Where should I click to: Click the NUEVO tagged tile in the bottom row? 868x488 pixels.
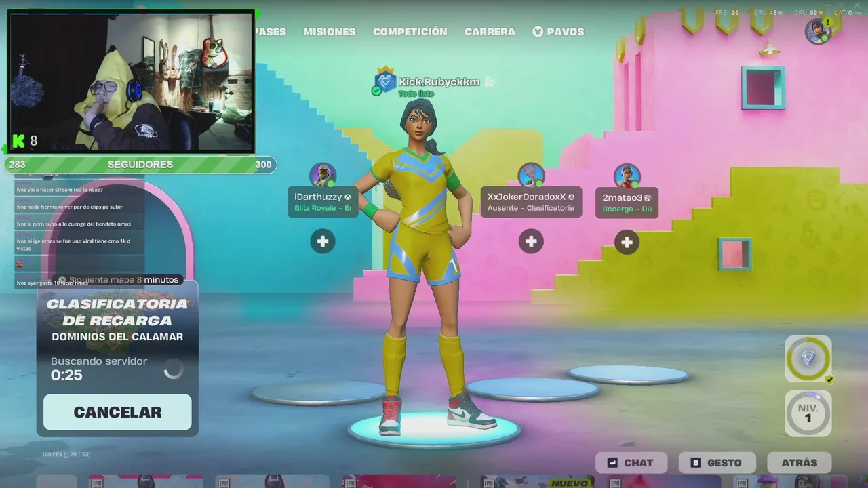[536, 482]
